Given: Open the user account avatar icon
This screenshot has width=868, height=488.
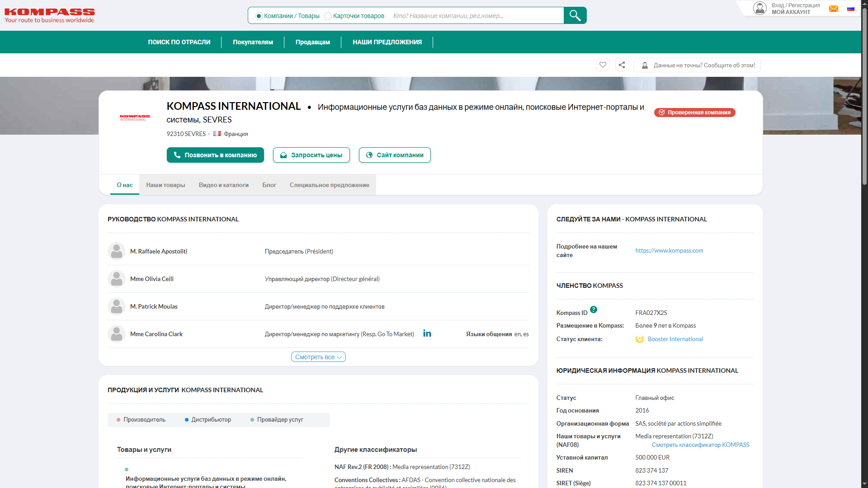Looking at the screenshot, I should pos(760,8).
